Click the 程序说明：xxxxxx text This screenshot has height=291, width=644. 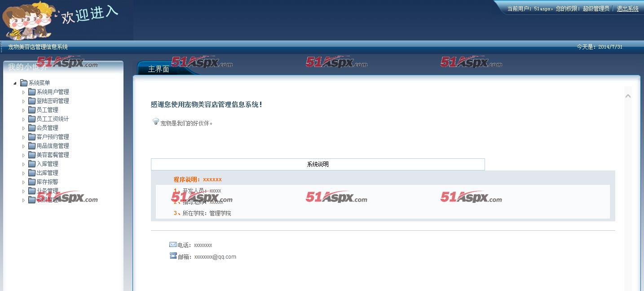click(x=198, y=179)
